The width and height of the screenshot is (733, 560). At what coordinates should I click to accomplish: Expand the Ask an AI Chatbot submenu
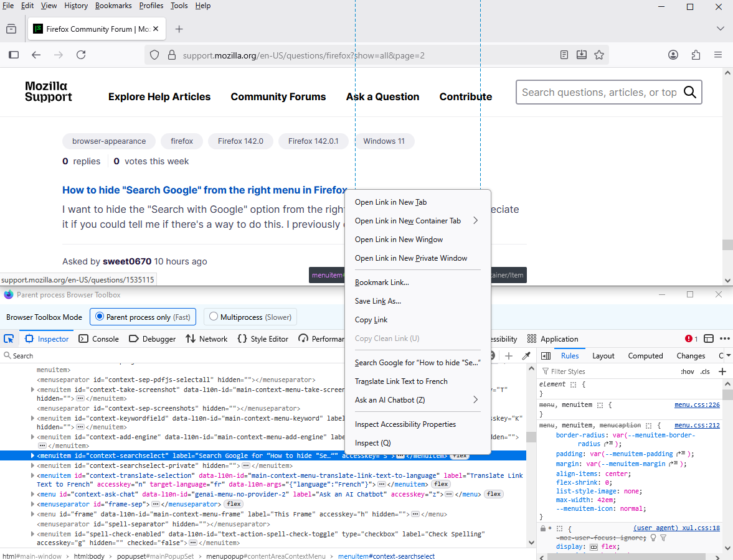(x=475, y=399)
